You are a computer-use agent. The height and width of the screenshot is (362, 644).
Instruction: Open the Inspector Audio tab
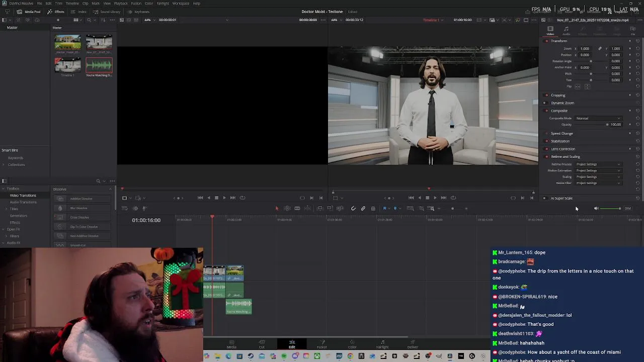[x=567, y=31]
